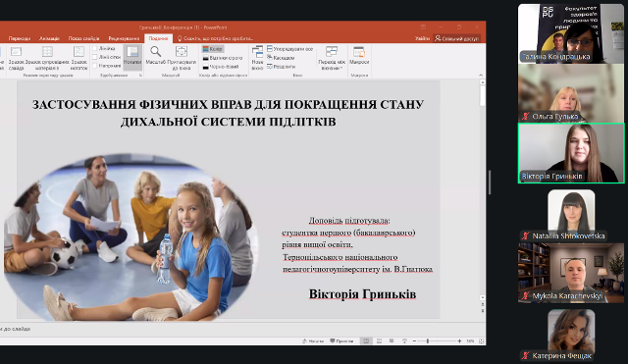628x364 pixels.
Task: Click the Увійти (Sign in) link
Action: tap(422, 38)
